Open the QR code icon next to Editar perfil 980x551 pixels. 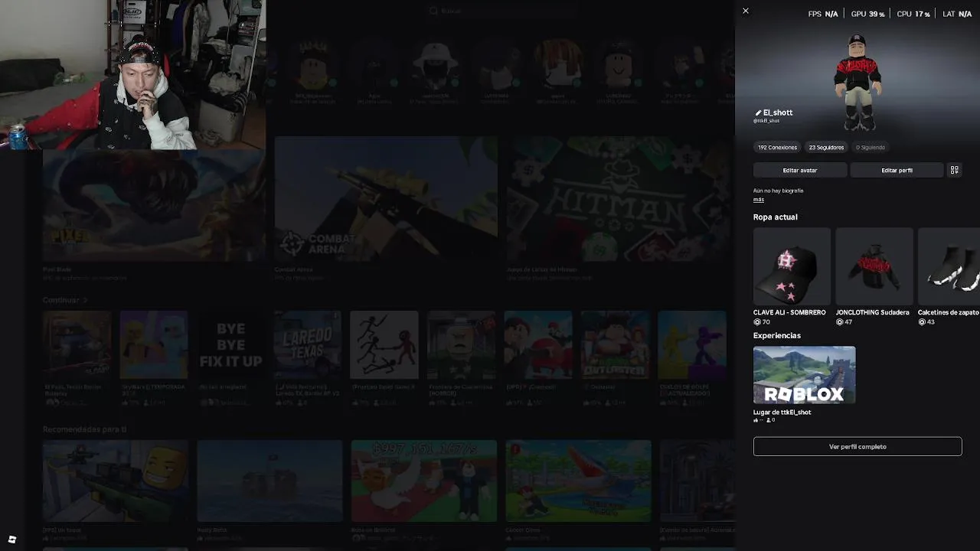[954, 170]
